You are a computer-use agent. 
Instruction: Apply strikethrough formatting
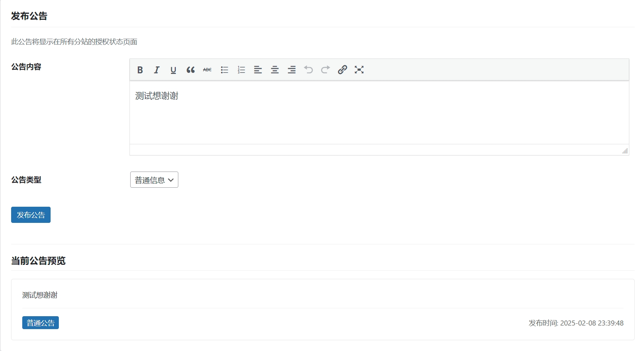coord(207,70)
